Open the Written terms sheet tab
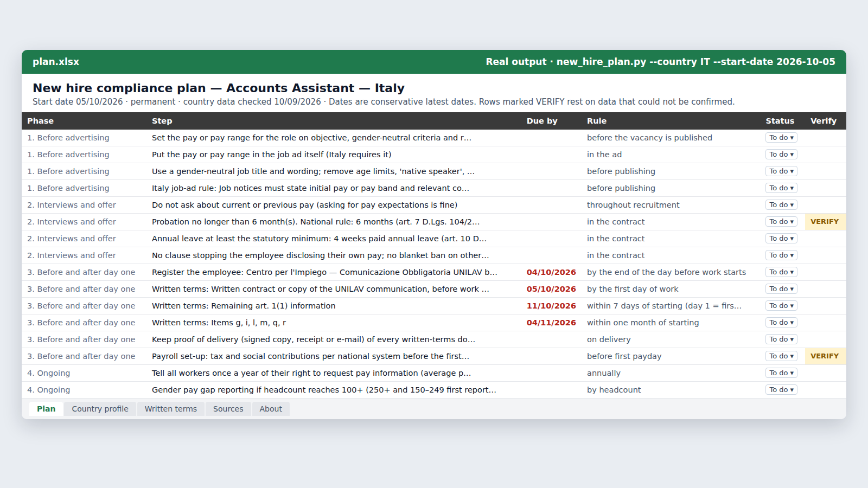This screenshot has width=868, height=488. tap(171, 409)
